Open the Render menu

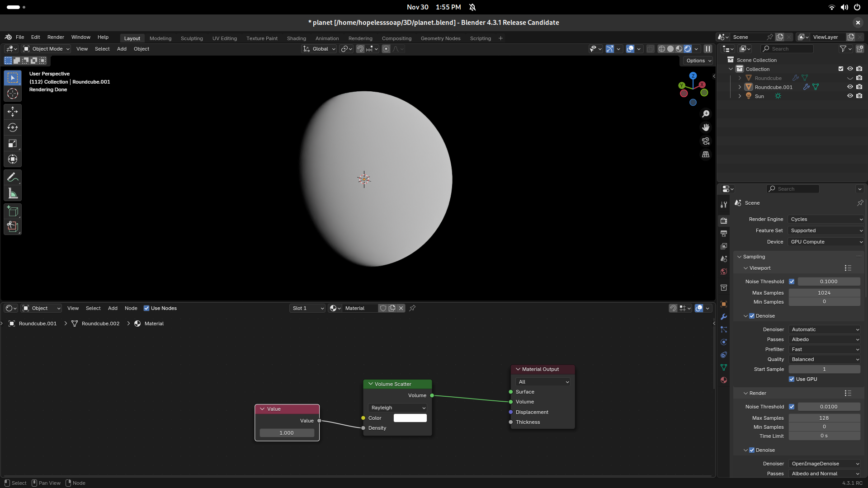(x=56, y=37)
